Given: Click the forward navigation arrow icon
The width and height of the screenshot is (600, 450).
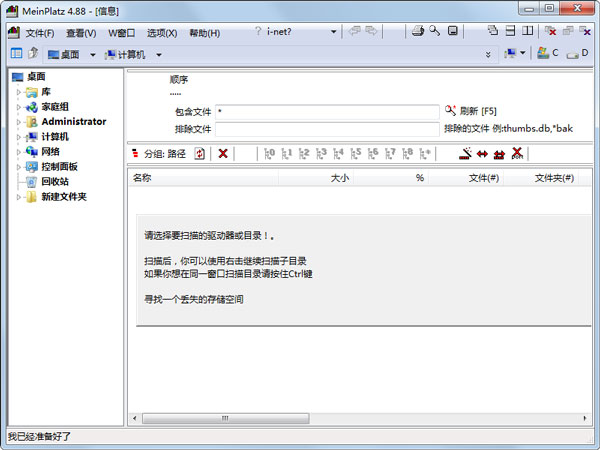Looking at the screenshot, I should [x=371, y=31].
